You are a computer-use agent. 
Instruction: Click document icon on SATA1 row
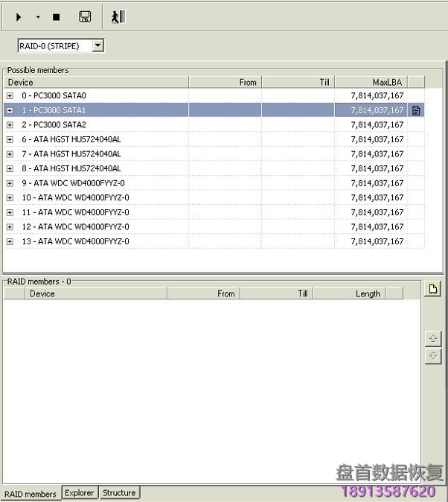click(x=417, y=110)
